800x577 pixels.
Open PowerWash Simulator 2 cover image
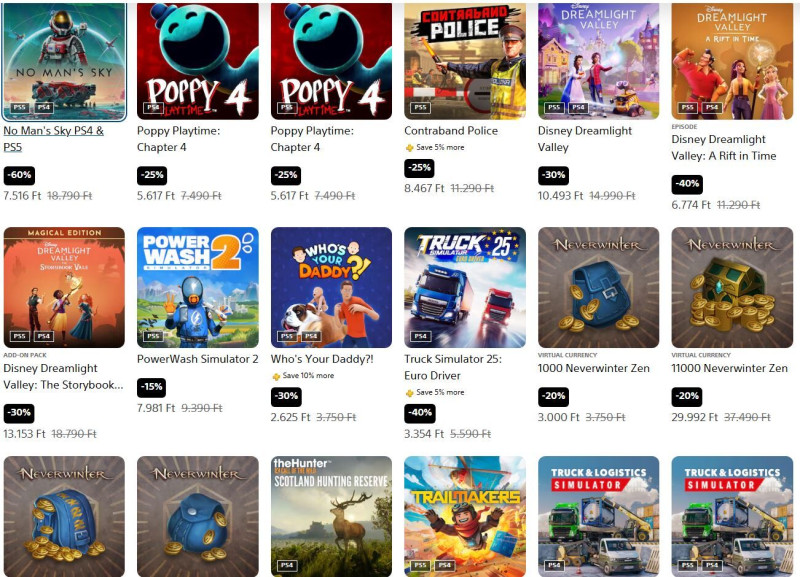(197, 287)
